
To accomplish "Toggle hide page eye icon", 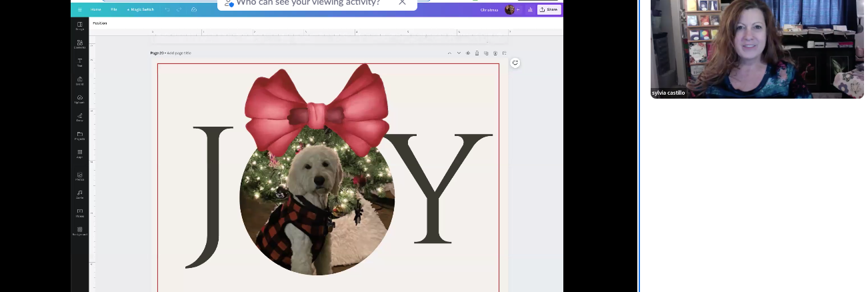I will pos(468,53).
